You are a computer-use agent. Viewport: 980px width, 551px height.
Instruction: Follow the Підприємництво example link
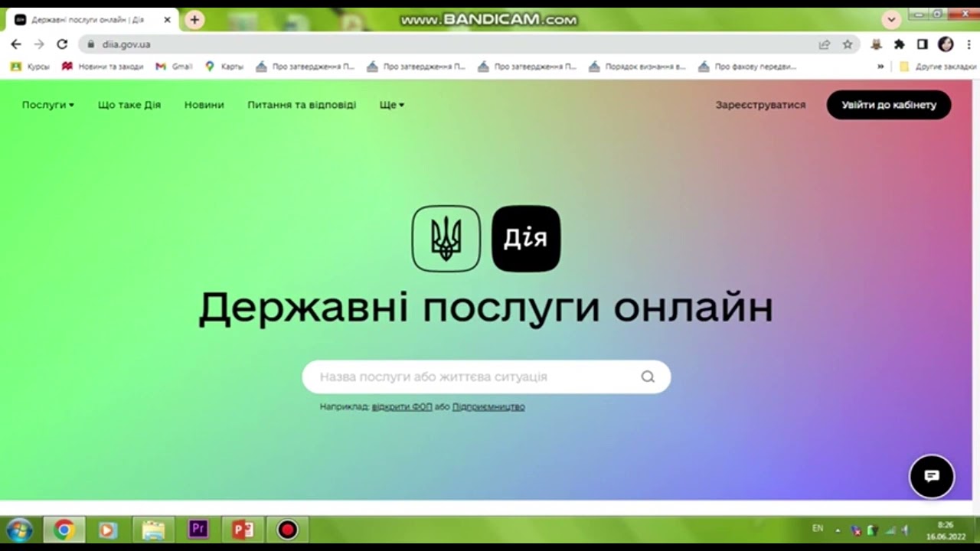tap(488, 406)
